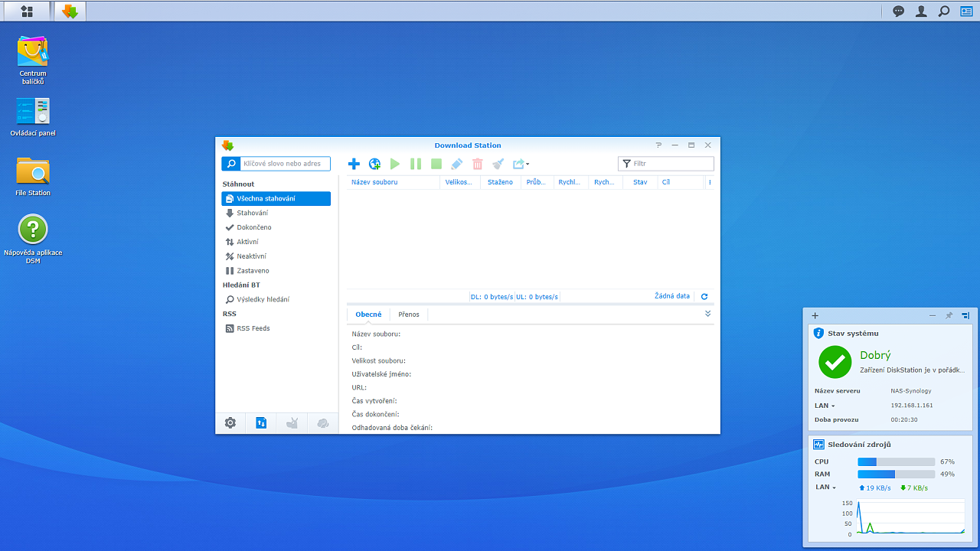
Task: Switch to the Obecné tab
Action: 368,315
